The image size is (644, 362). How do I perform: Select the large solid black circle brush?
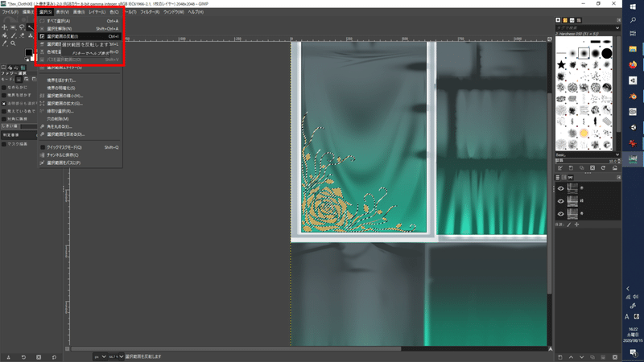(607, 53)
